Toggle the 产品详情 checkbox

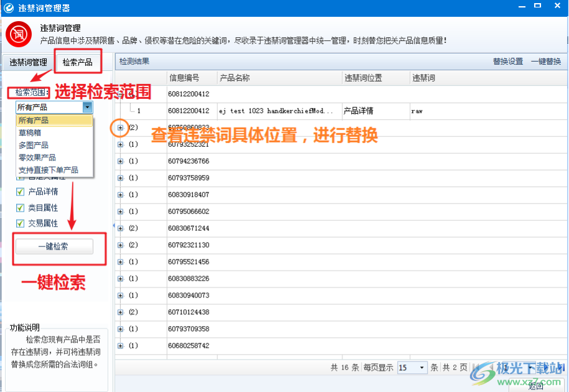click(x=21, y=192)
